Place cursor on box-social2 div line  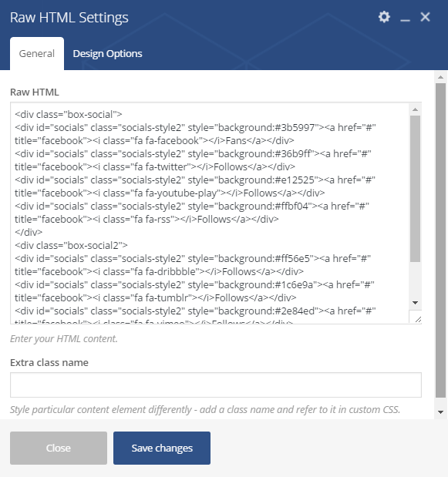[71, 246]
